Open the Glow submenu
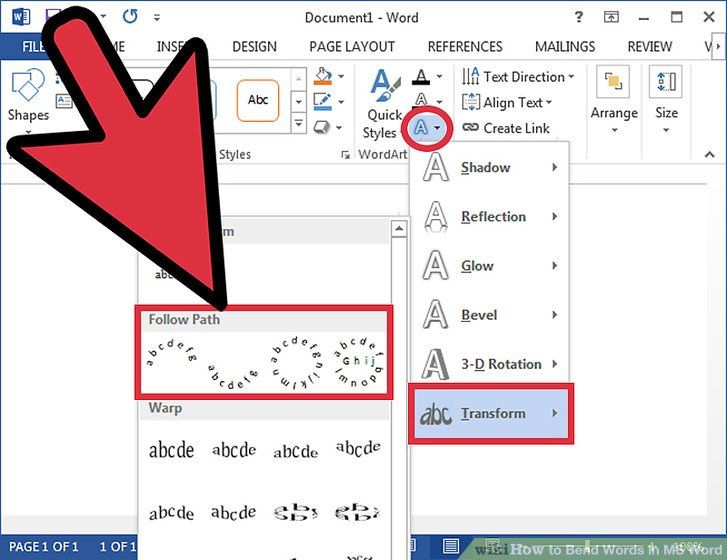The width and height of the screenshot is (727, 560). (x=489, y=266)
